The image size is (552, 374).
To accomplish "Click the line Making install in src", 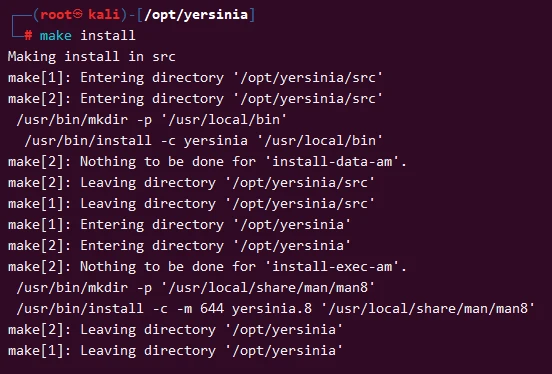I will tap(92, 56).
